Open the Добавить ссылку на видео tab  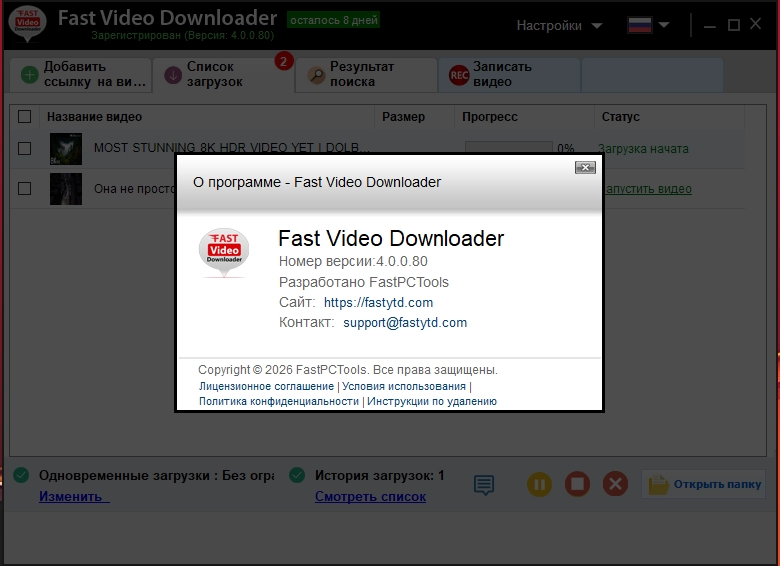(x=81, y=75)
